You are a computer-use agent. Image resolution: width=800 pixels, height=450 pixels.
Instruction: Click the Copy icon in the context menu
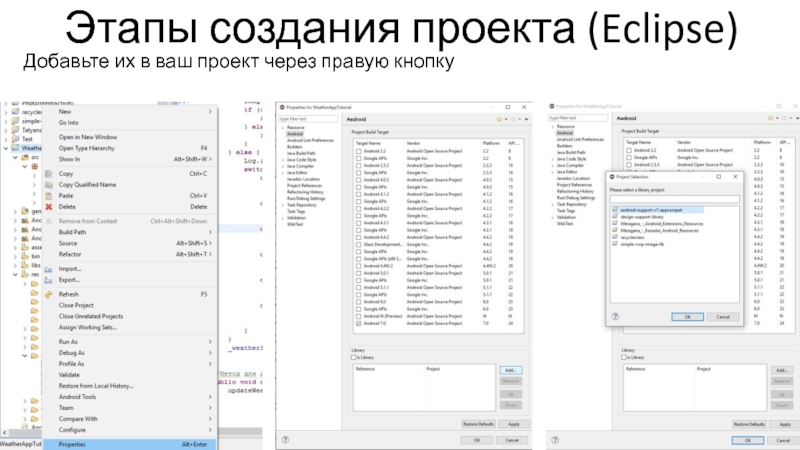tap(48, 173)
